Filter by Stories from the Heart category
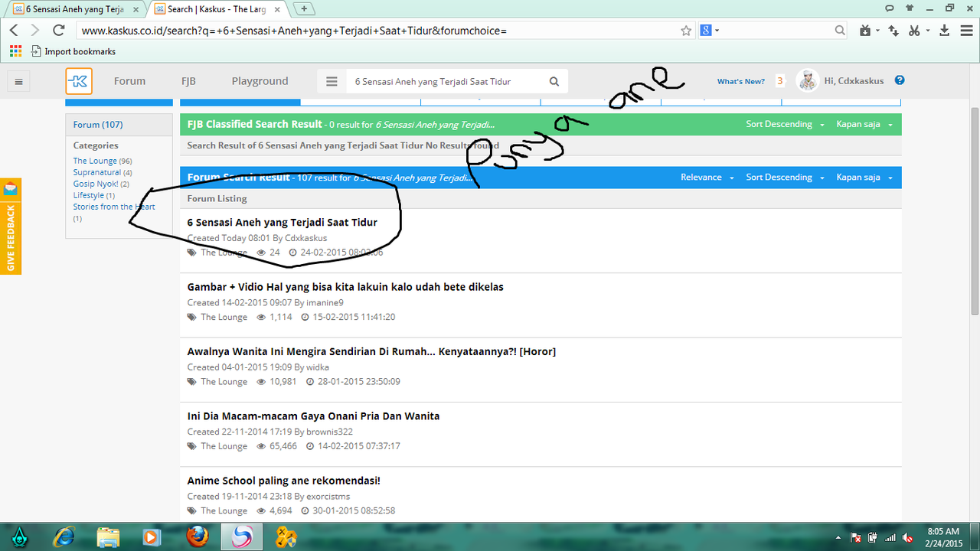 click(114, 207)
